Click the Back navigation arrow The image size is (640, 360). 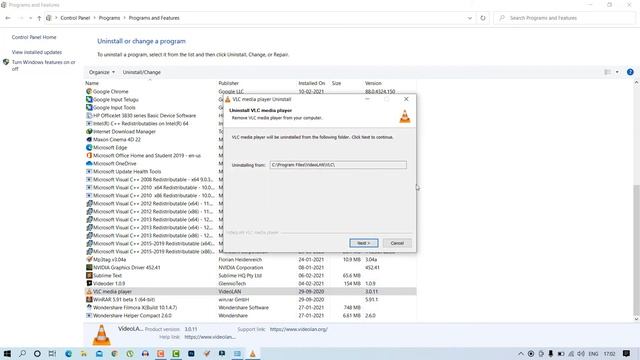point(8,18)
